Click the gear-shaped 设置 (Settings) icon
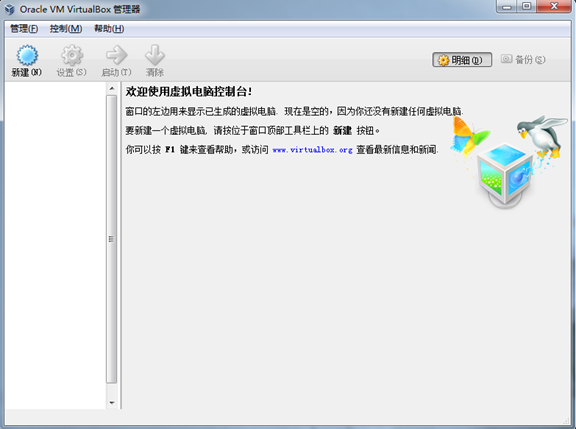The height and width of the screenshot is (429, 576). pyautogui.click(x=72, y=56)
